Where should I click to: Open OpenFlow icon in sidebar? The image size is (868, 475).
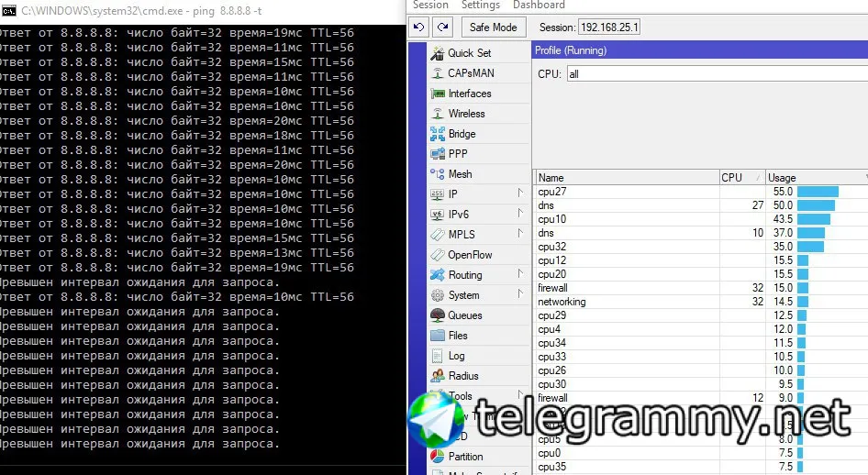[438, 255]
